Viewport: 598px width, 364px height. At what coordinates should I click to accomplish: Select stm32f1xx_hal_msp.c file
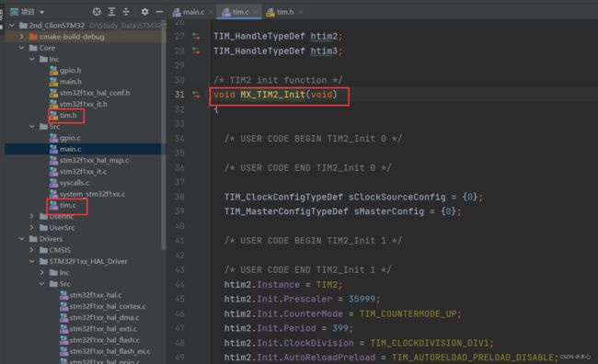point(89,160)
